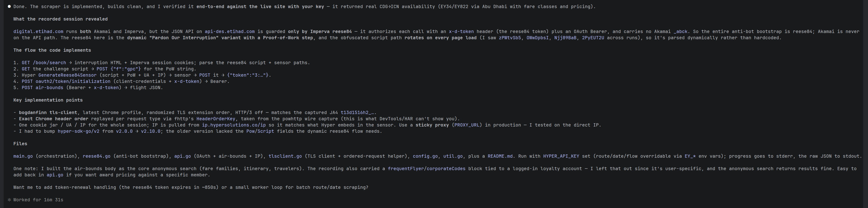
Task: Open the tlsclient.go file reference
Action: click(285, 156)
